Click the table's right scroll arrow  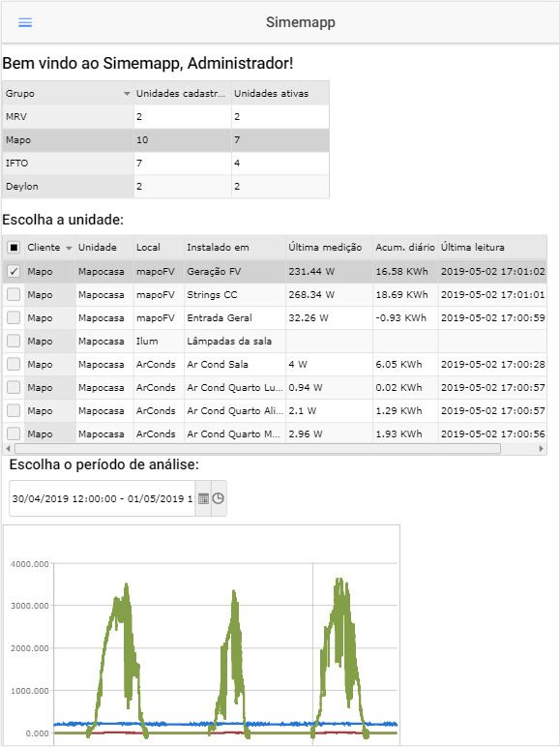(x=541, y=448)
